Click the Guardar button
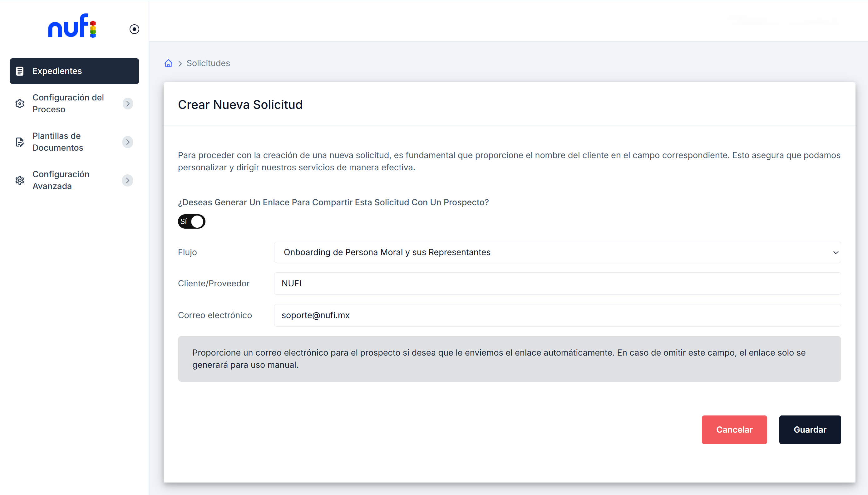Image resolution: width=868 pixels, height=495 pixels. pyautogui.click(x=810, y=429)
